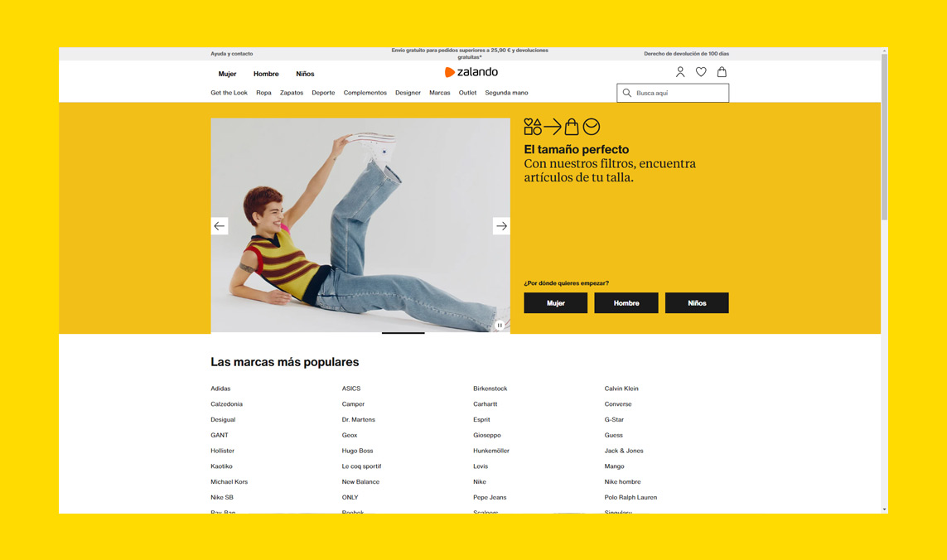Open G-Star brand link
This screenshot has width=947, height=560.
614,420
